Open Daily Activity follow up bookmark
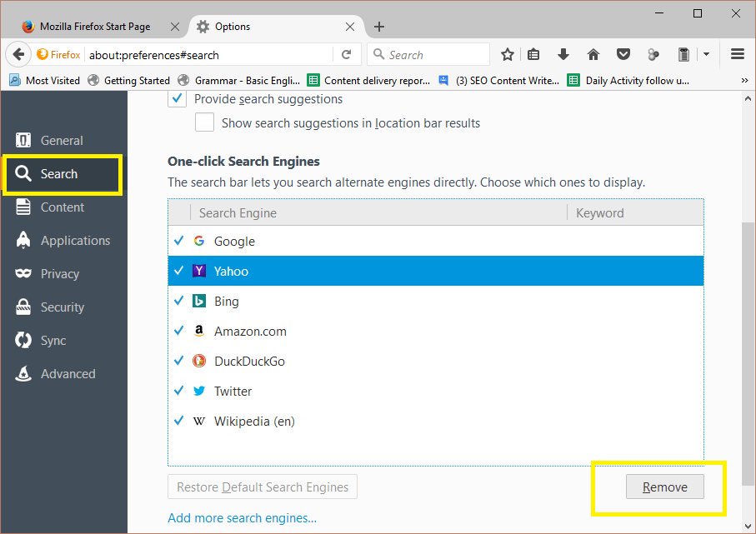Screen dimensions: 756x534 click(x=628, y=81)
